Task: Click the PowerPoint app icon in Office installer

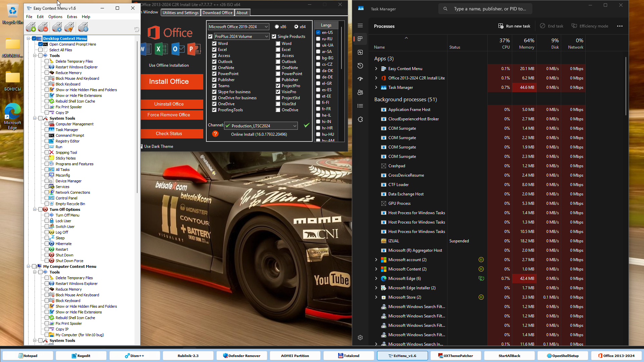Action: coord(194,49)
